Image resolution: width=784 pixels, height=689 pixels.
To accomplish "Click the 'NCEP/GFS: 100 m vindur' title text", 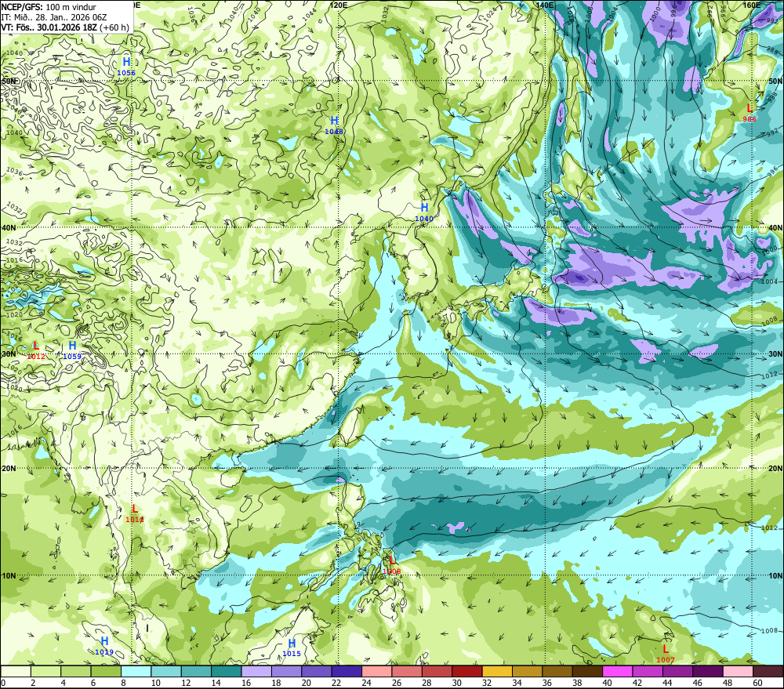I will (x=49, y=7).
